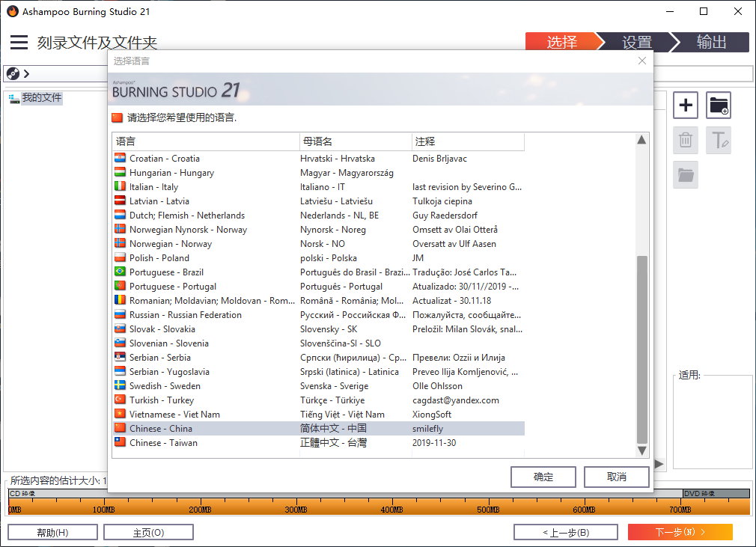Switch to the 设置 step tab
Viewport: 756px width, 547px height.
point(636,42)
